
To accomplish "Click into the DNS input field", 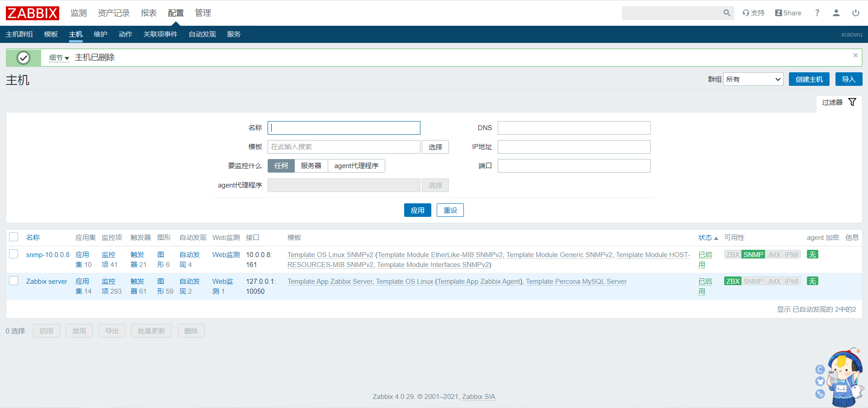I will pos(574,128).
